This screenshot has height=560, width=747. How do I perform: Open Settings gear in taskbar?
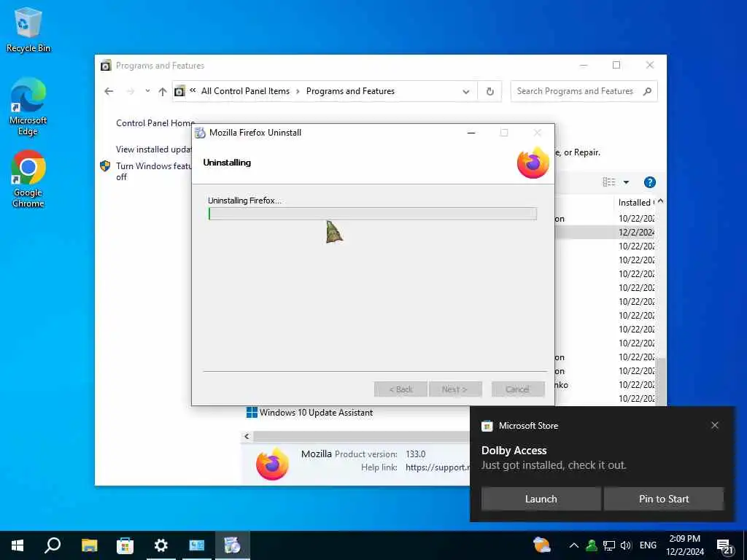[160, 545]
